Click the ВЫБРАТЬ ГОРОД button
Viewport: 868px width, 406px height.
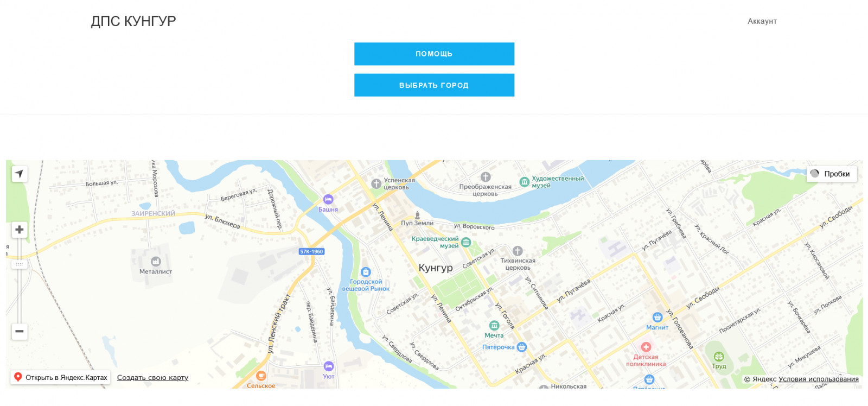(434, 85)
